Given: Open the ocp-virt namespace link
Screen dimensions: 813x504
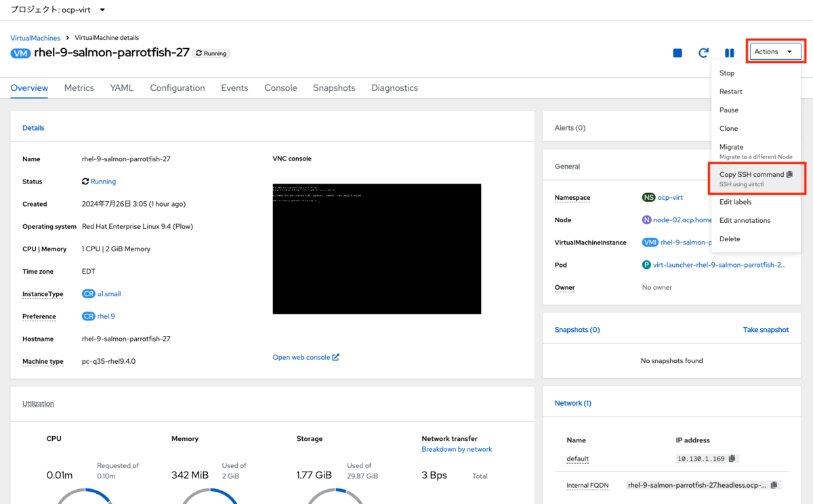Looking at the screenshot, I should pos(670,197).
